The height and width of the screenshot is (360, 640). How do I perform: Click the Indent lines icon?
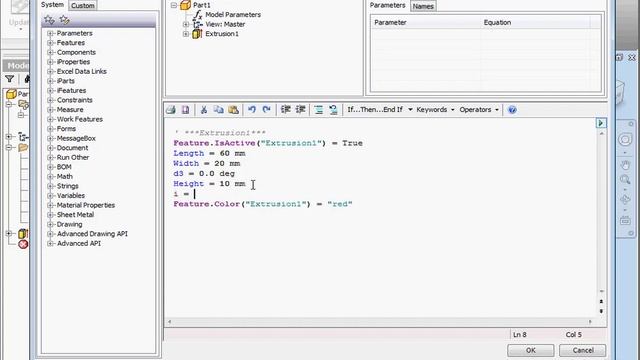(x=285, y=109)
